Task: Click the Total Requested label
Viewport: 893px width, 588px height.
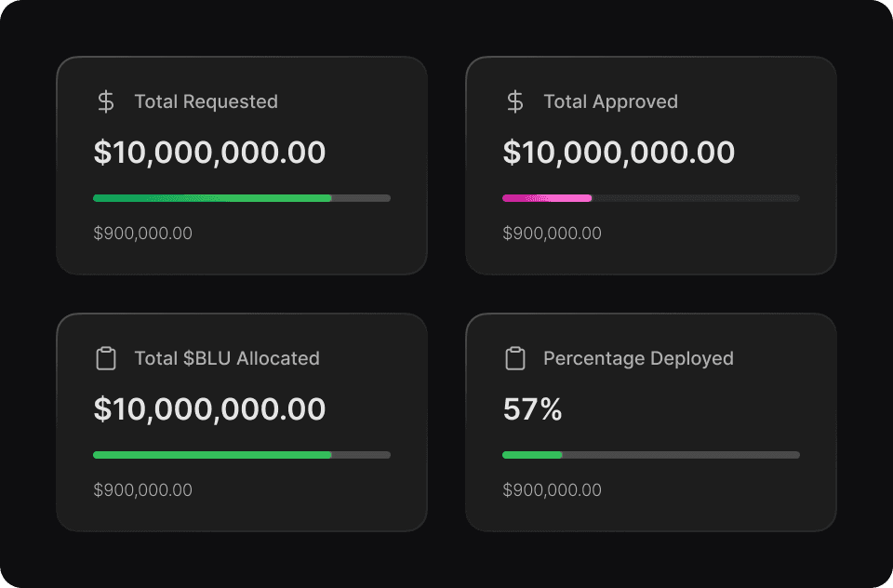Action: [x=207, y=101]
